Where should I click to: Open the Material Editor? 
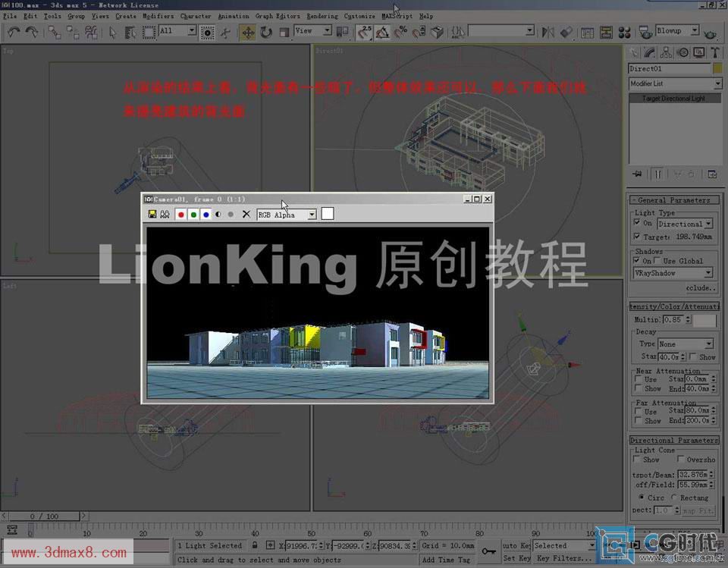[x=624, y=32]
